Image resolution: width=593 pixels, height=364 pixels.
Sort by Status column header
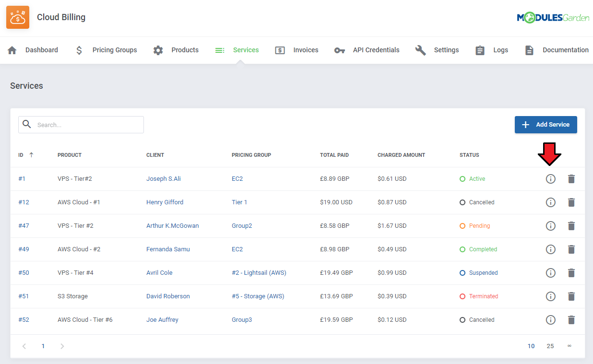[x=469, y=155]
